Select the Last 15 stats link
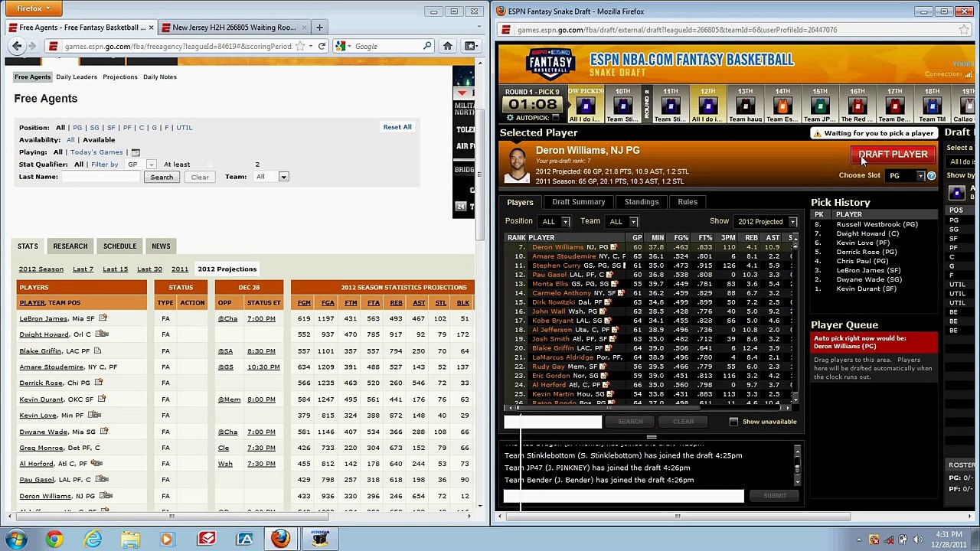 pyautogui.click(x=116, y=269)
